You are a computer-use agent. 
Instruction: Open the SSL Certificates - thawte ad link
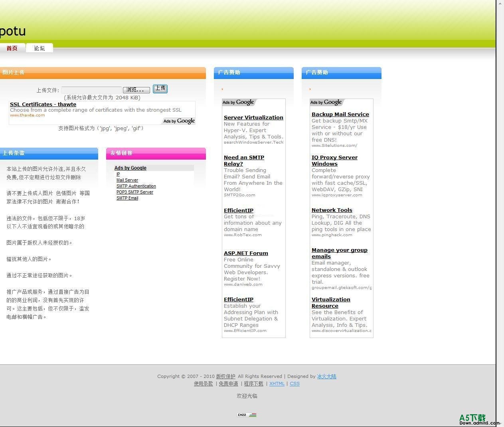pyautogui.click(x=43, y=105)
